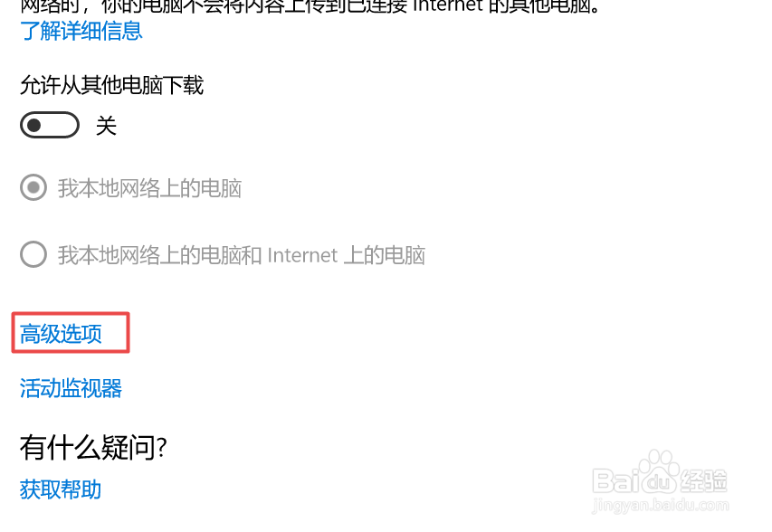The image size is (772, 532).
Task: Click the jingyan.baidu.com watermark text
Action: pos(661,506)
